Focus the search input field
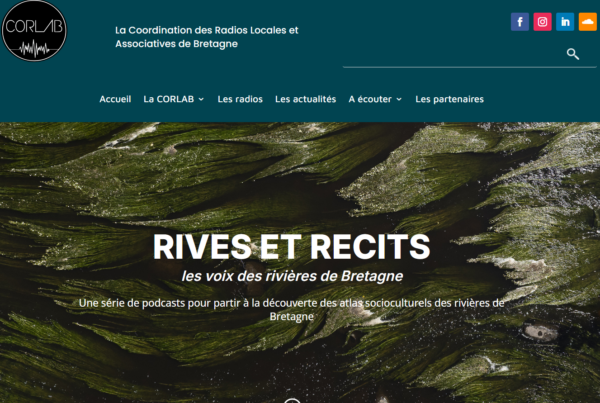 click(x=450, y=55)
